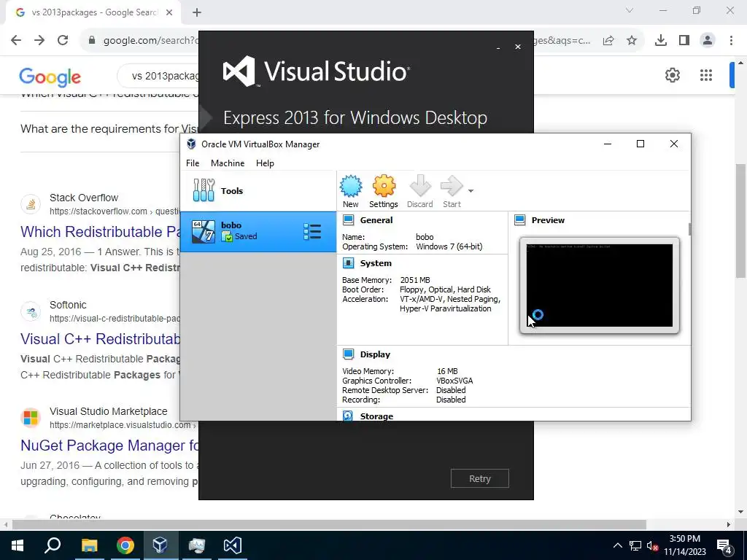This screenshot has width=747, height=560.
Task: Minimize the Visual Studio installer window
Action: click(x=498, y=47)
